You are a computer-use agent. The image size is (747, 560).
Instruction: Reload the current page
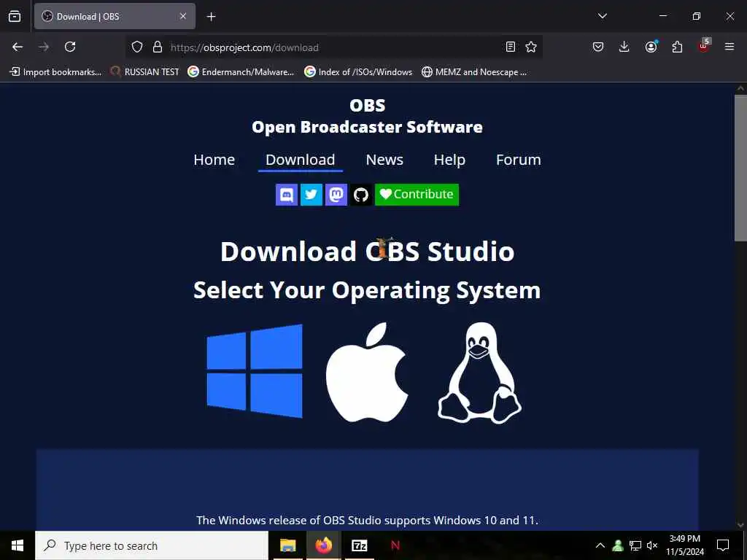pyautogui.click(x=70, y=47)
